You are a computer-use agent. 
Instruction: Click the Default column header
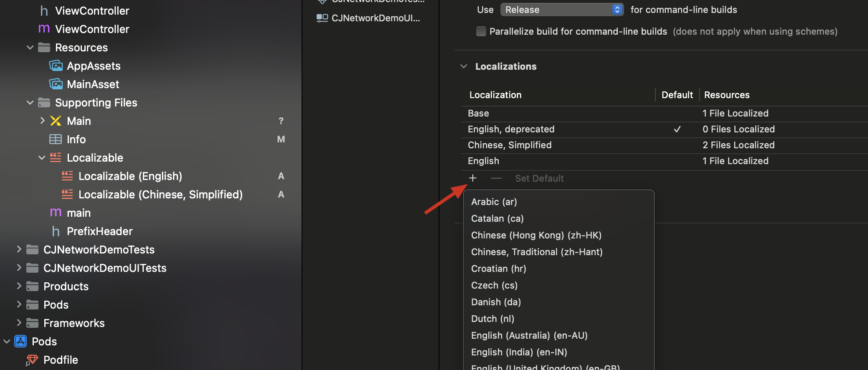(x=677, y=95)
